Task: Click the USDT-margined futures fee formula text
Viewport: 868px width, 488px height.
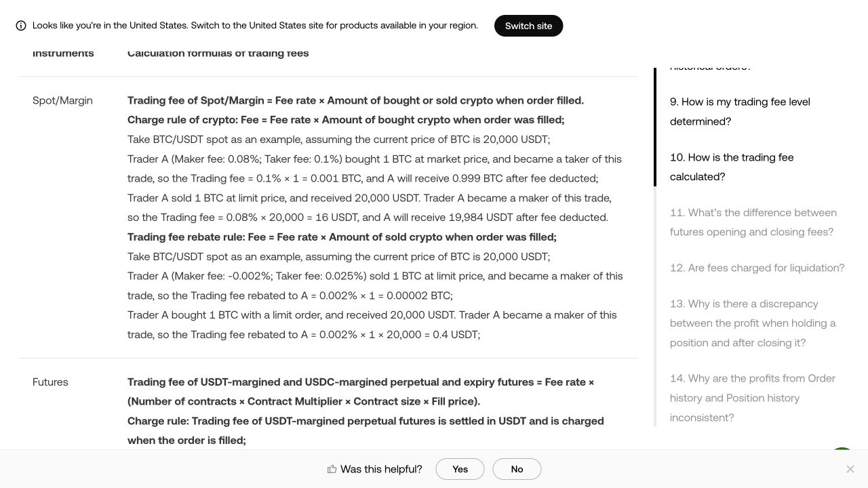Action: coord(361,392)
